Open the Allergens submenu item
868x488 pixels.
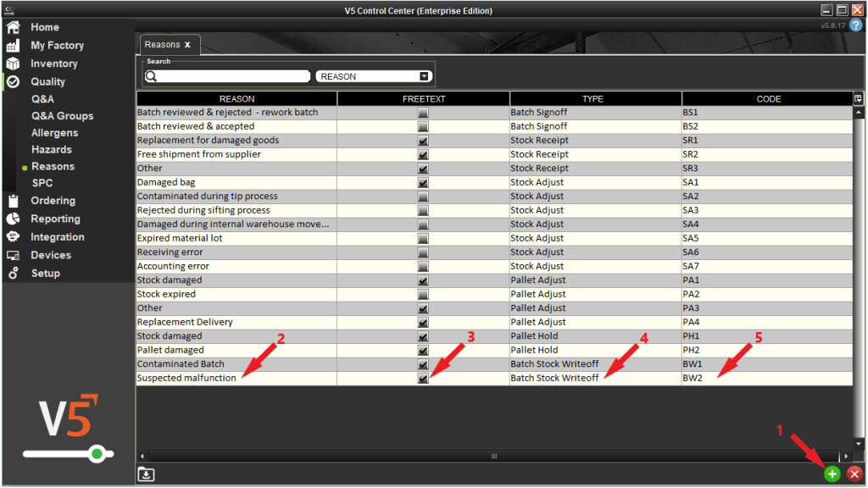(x=54, y=133)
